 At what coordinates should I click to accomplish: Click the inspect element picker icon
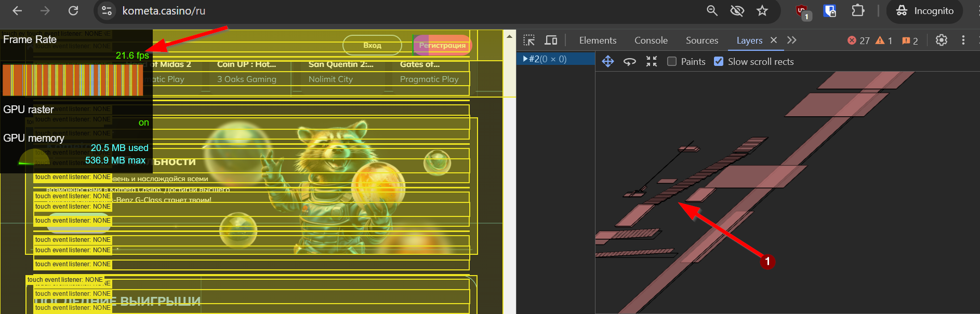[529, 40]
